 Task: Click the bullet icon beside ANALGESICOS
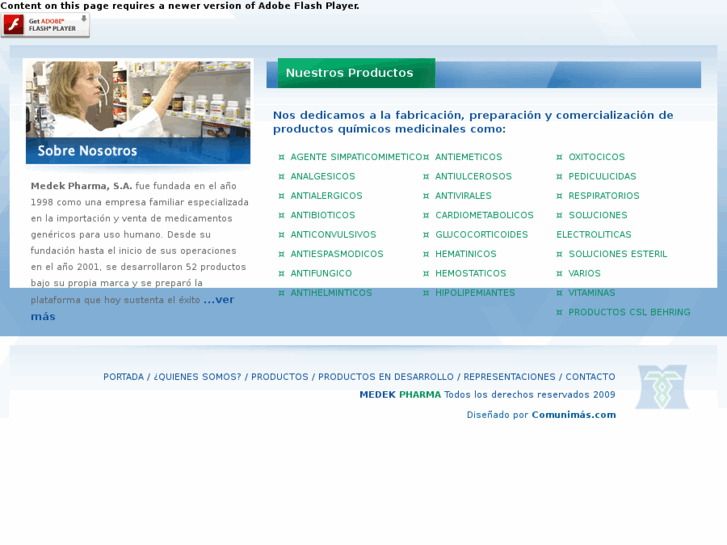click(281, 177)
